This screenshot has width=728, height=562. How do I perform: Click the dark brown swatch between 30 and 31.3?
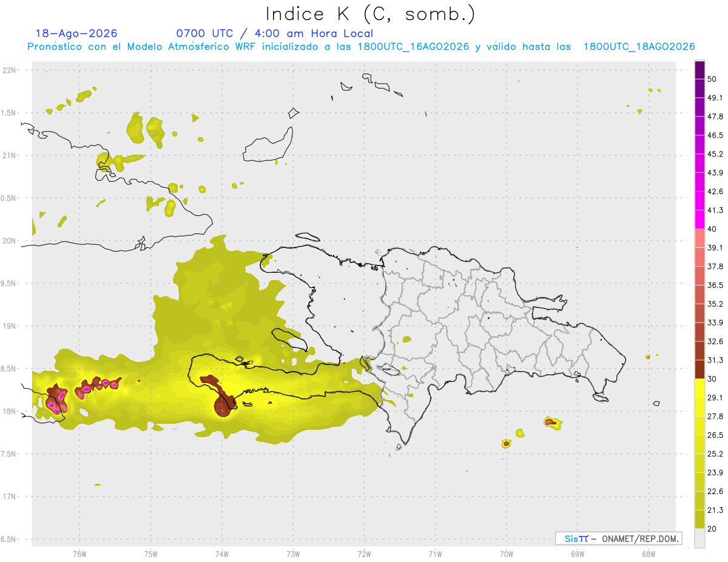(x=700, y=369)
